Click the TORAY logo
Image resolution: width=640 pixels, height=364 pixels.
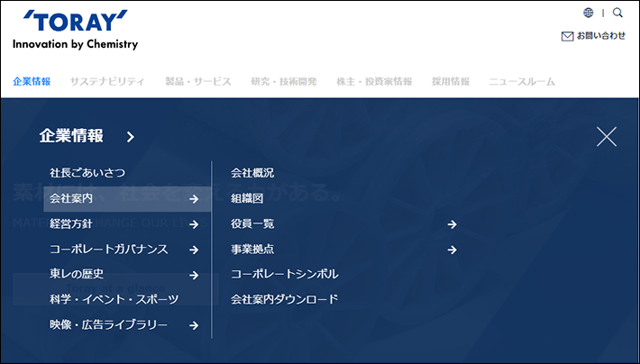pos(75,21)
